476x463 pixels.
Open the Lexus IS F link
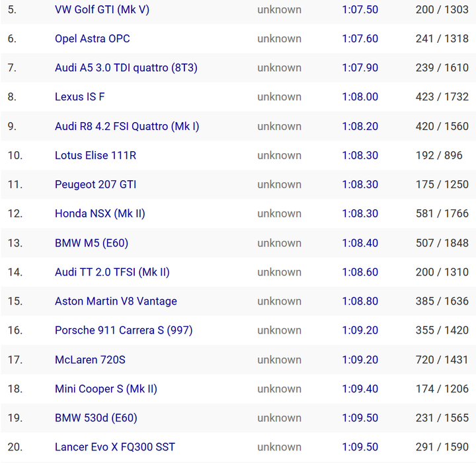79,97
